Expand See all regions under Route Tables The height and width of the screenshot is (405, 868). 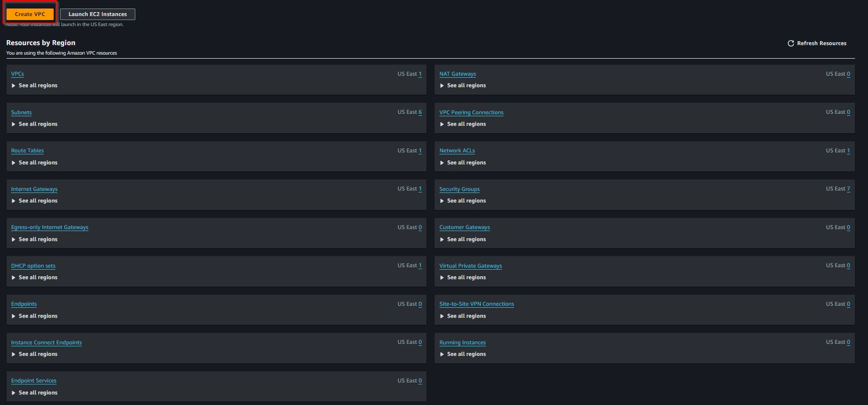(35, 163)
